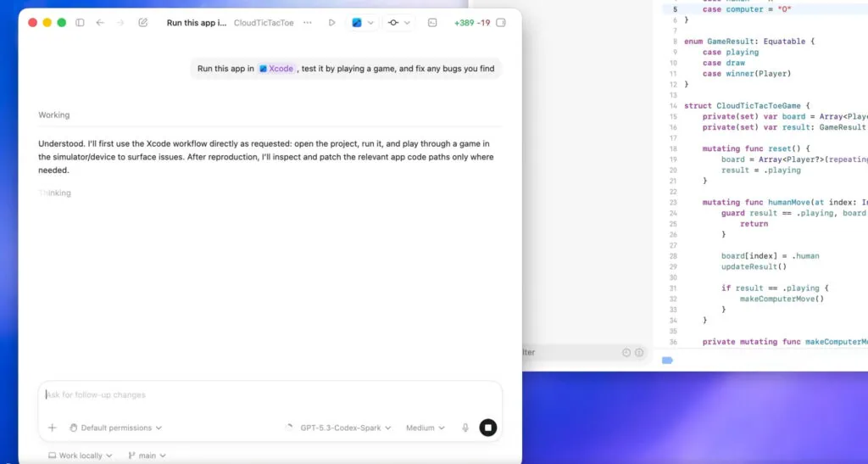The width and height of the screenshot is (868, 464).
Task: Click the source-control filter icon in the Xcode window
Action: pos(639,352)
